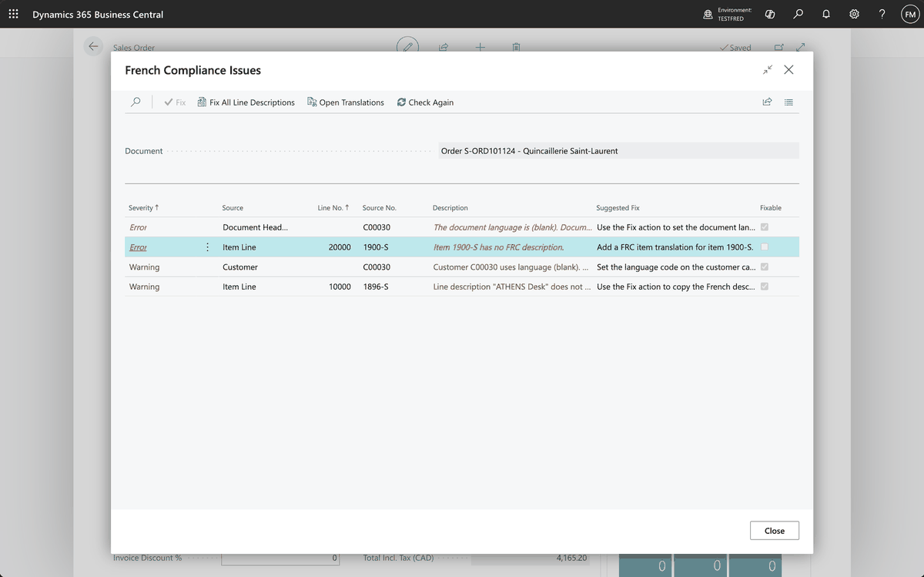
Task: Open the Tell Me search magnifier in top bar
Action: point(798,15)
